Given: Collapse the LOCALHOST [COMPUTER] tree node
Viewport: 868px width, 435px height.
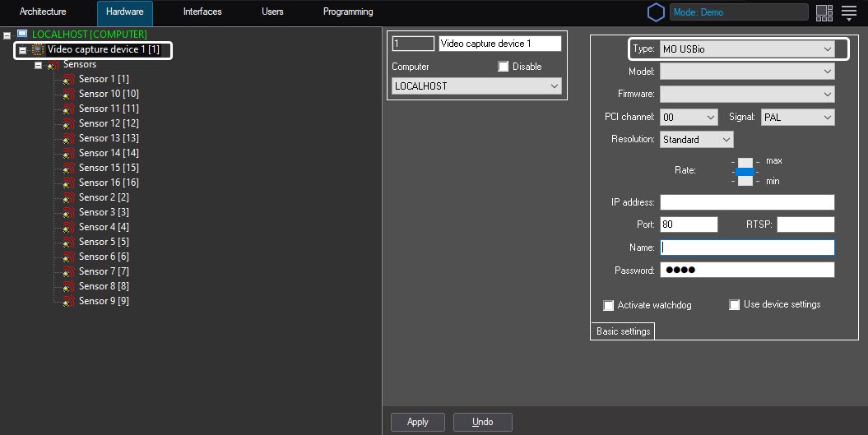Looking at the screenshot, I should [7, 35].
